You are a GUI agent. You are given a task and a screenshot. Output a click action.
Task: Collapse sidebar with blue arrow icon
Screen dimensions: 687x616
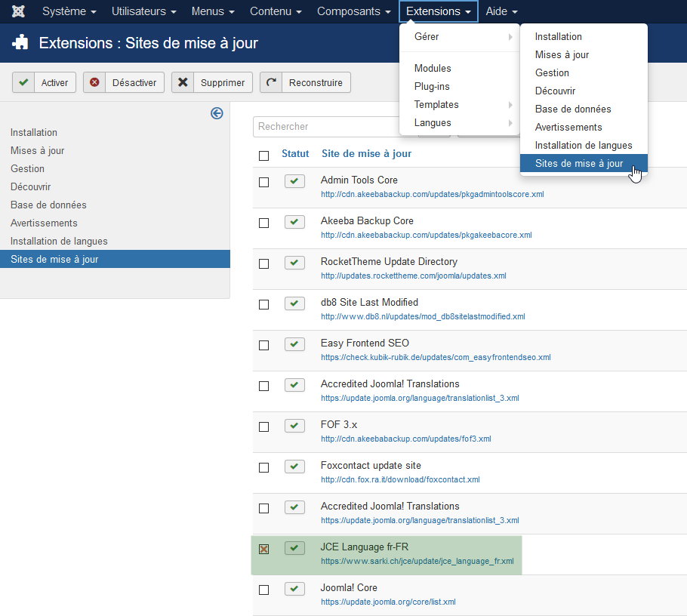(217, 113)
